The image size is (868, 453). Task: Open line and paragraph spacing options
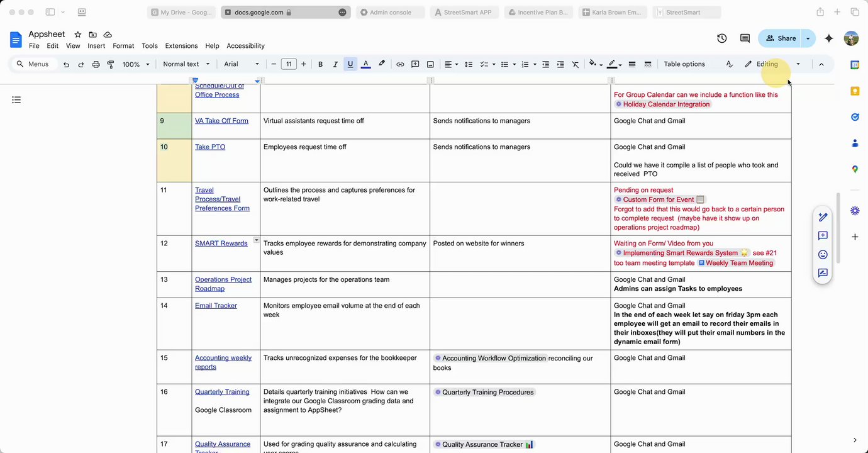coord(469,64)
